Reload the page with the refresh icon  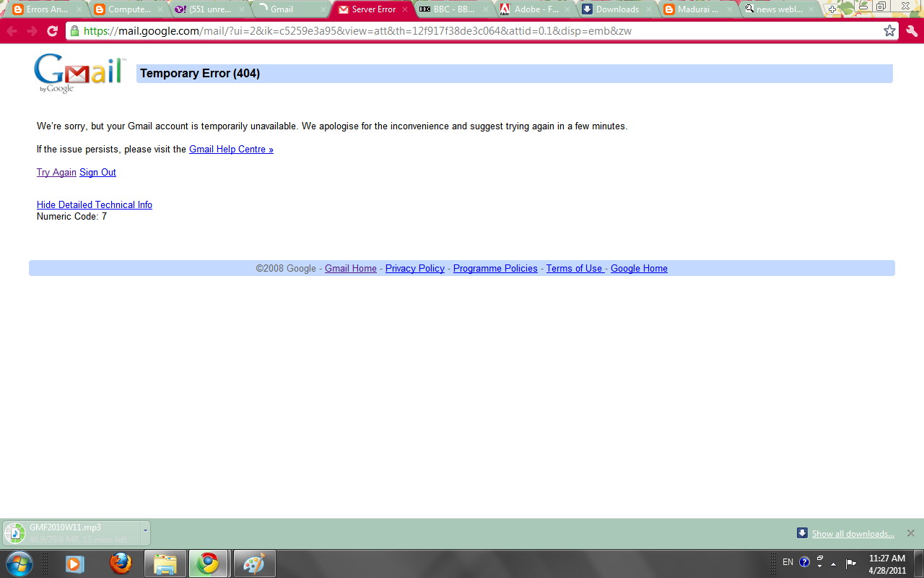point(52,31)
